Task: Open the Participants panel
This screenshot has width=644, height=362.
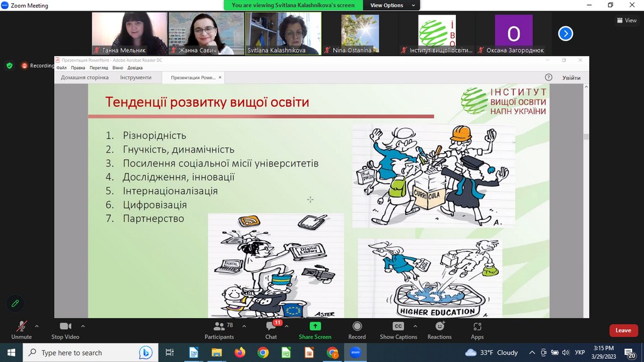Action: tap(219, 331)
